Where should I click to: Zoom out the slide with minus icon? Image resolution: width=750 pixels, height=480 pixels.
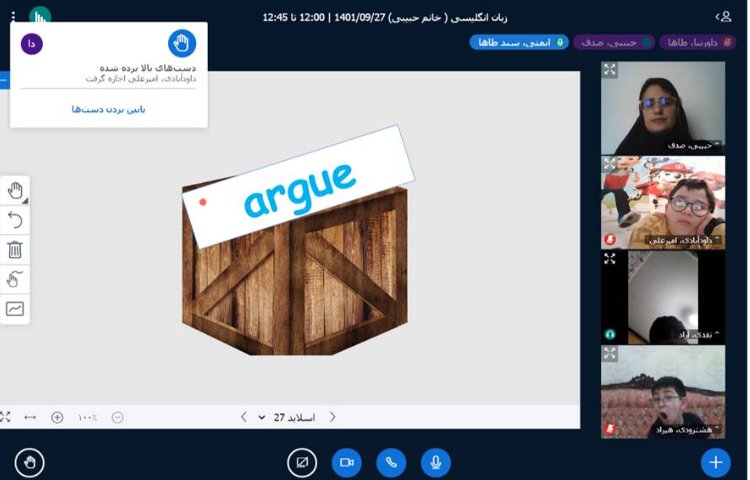point(118,417)
